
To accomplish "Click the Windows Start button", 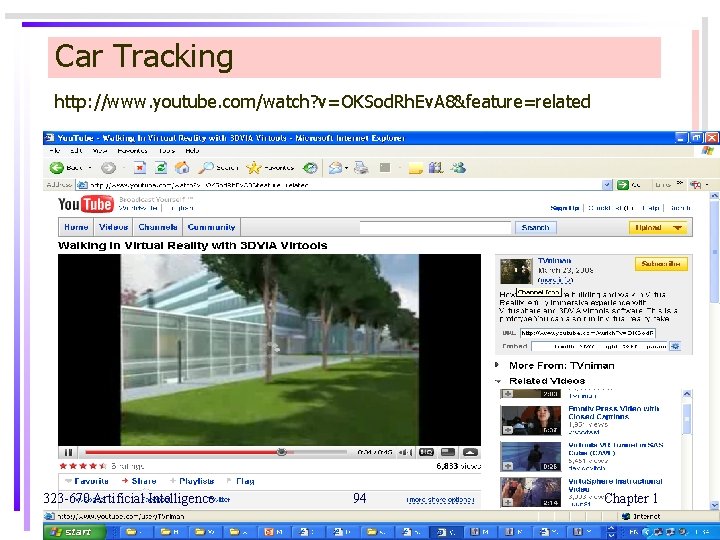I will [75, 532].
